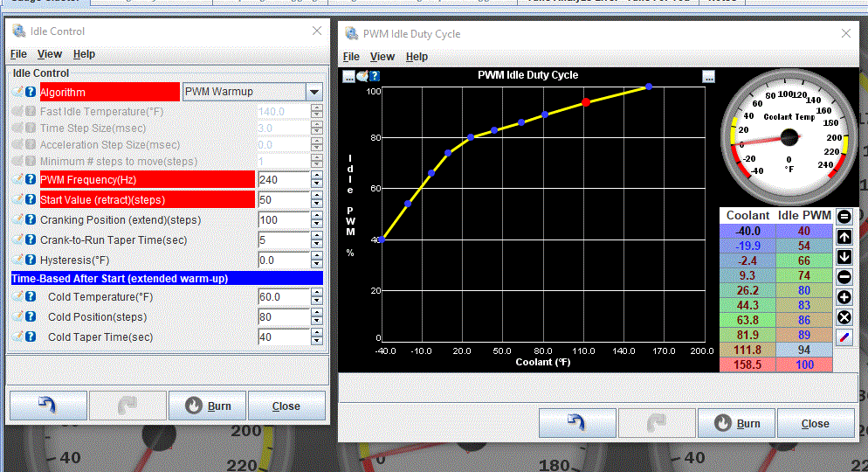Screen dimensions: 868x472
Task: Open the options button at chart's top-right corner
Action: 708,76
